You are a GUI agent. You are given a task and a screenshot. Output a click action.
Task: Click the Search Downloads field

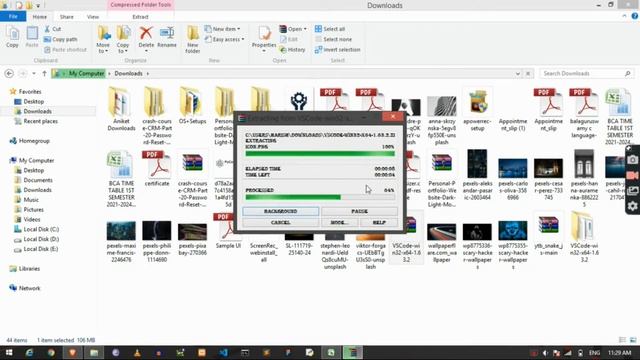(587, 73)
